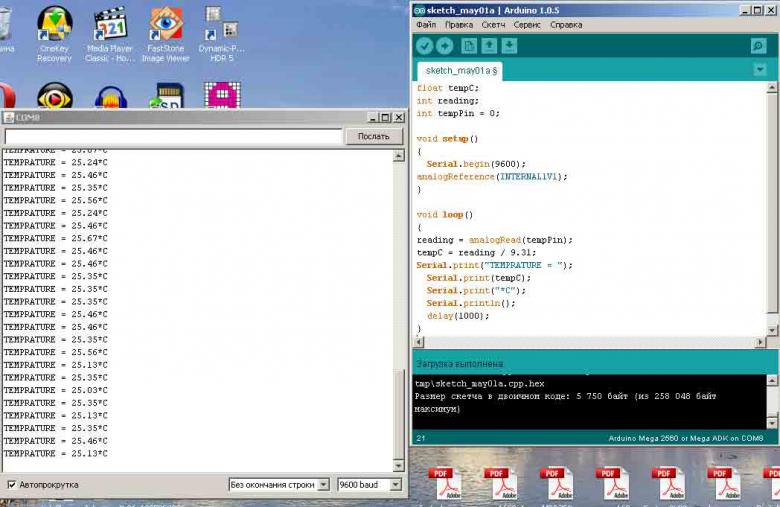Image resolution: width=780 pixels, height=507 pixels.
Task: Click the 'delay(1000);' code line
Action: coord(458,315)
